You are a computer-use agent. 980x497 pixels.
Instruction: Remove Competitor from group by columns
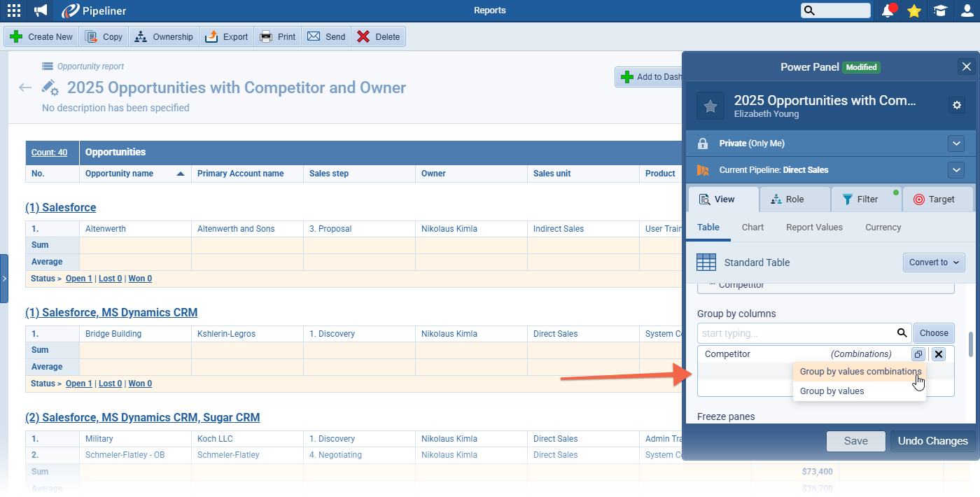tap(939, 354)
